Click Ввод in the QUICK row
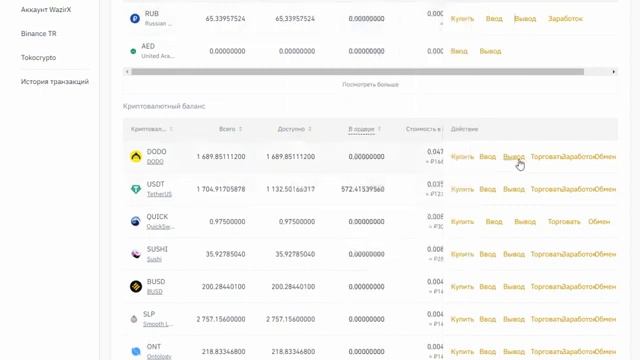 click(x=494, y=222)
